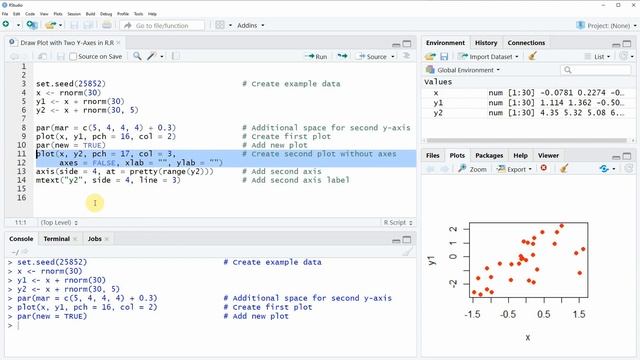Click the code tools magic wand icon
This screenshot has height=360, width=640.
coord(152,56)
